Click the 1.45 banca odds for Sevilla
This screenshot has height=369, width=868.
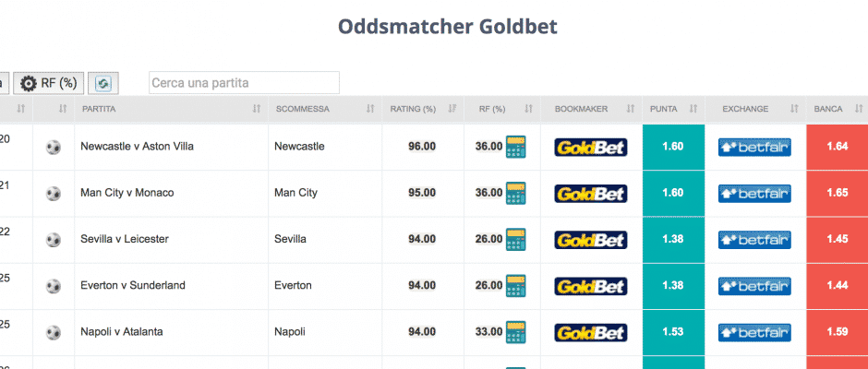[837, 240]
